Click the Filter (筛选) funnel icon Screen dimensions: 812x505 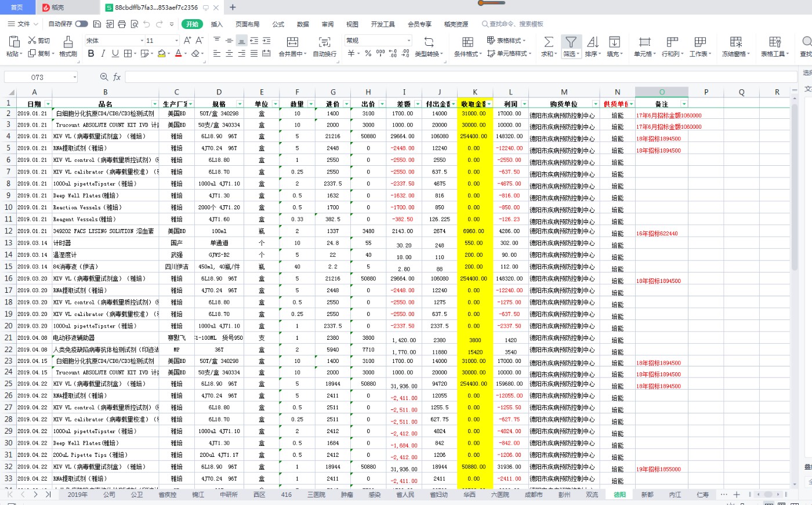pyautogui.click(x=571, y=42)
